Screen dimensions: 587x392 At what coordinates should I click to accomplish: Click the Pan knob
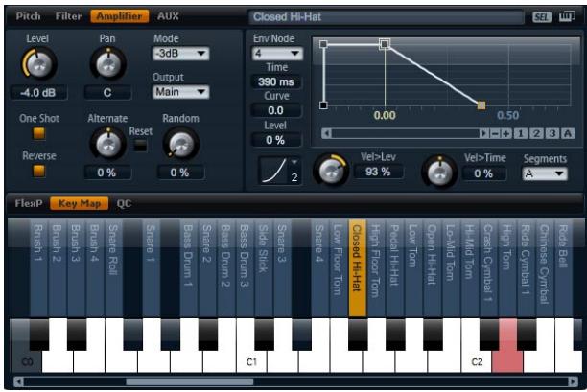[107, 64]
